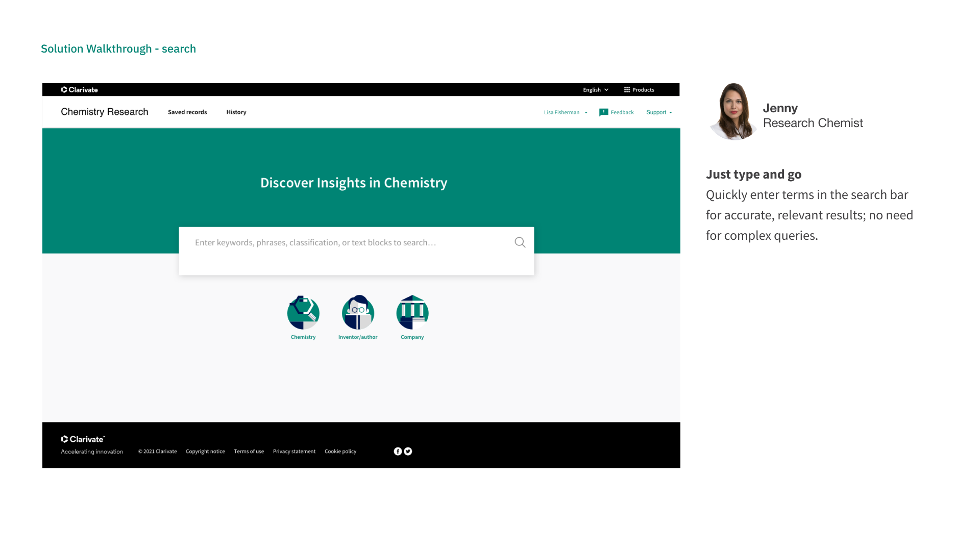Image resolution: width=980 pixels, height=551 pixels.
Task: Open the Terms of use link
Action: click(249, 452)
